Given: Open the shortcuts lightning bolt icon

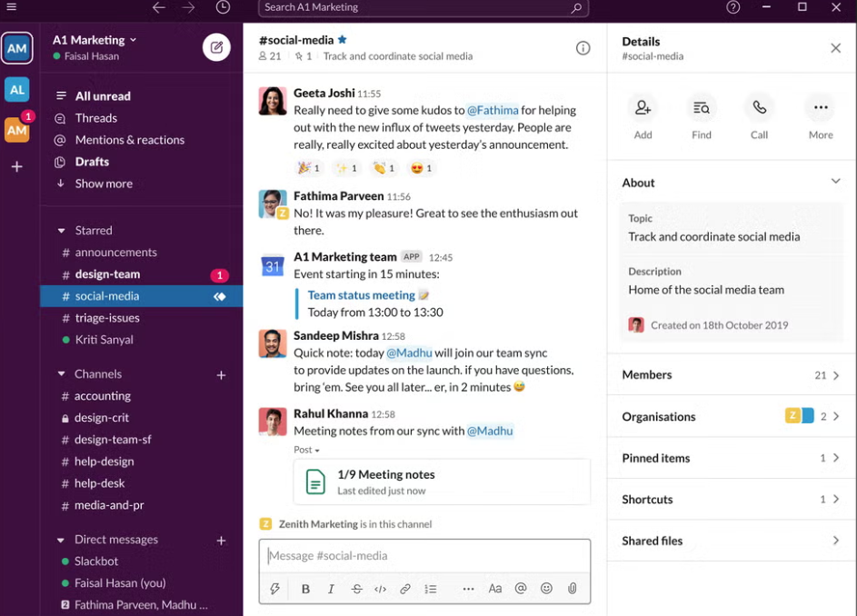Looking at the screenshot, I should [275, 589].
